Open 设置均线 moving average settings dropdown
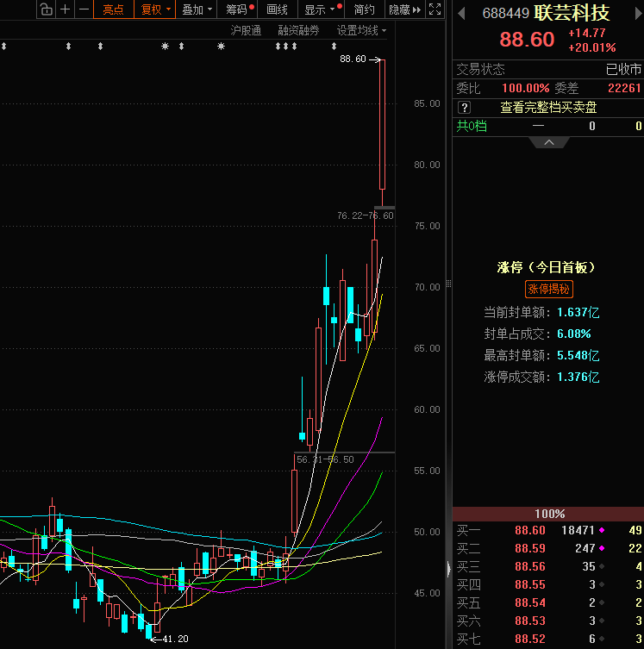This screenshot has width=644, height=649. coord(361,31)
